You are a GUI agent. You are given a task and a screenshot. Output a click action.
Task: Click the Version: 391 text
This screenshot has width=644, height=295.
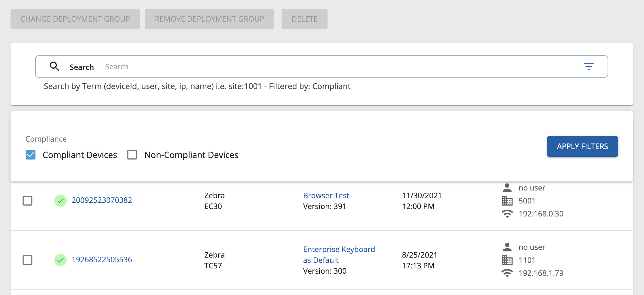pos(324,206)
